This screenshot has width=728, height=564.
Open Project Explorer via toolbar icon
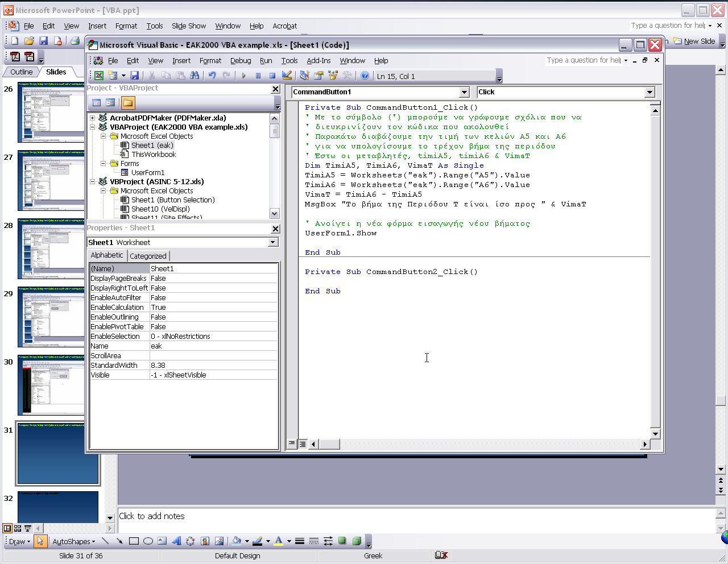pos(305,76)
